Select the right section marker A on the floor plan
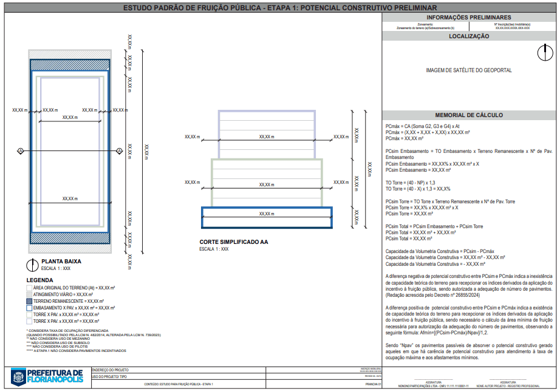 click(x=120, y=151)
